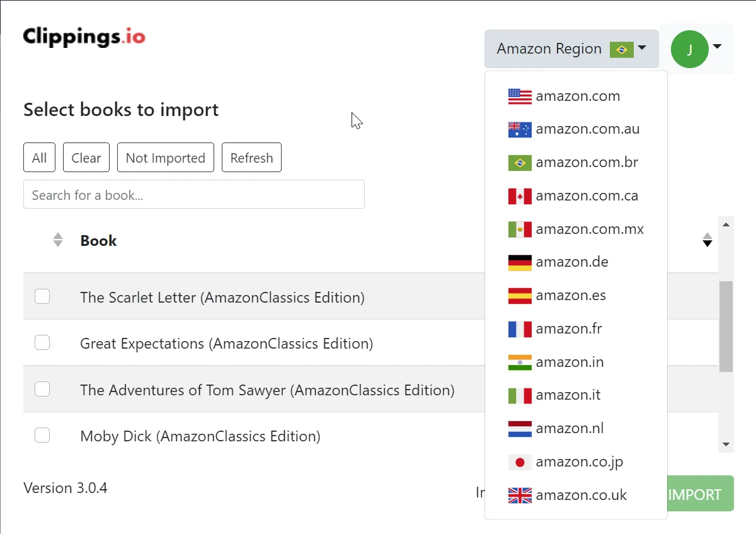Image resolution: width=756 pixels, height=534 pixels.
Task: Tick Great Expectations checkbox
Action: click(x=42, y=342)
